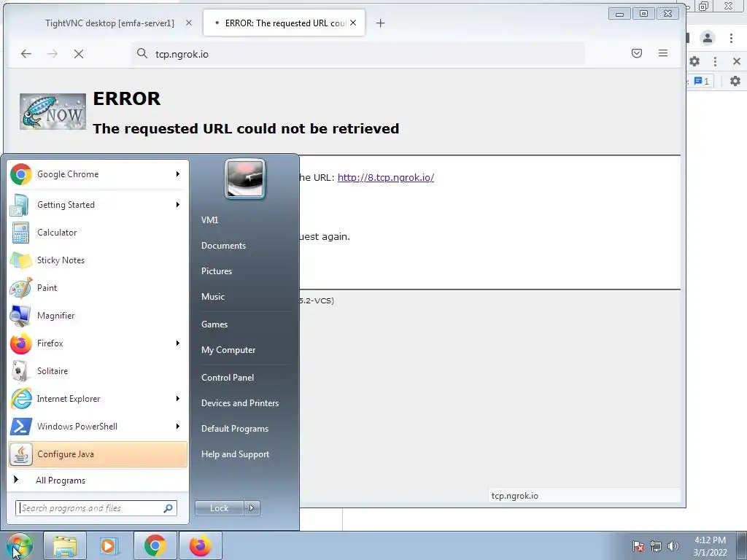The image size is (747, 560).
Task: Click Search programs and files box
Action: (x=96, y=508)
